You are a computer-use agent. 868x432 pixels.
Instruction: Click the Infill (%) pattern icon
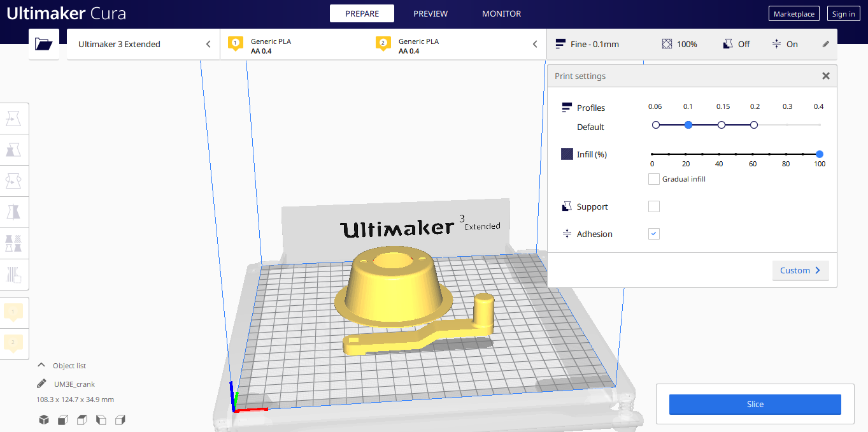click(567, 154)
